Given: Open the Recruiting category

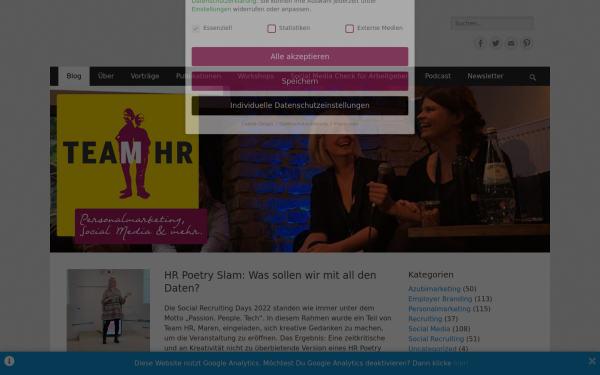Looking at the screenshot, I should click(425, 319).
